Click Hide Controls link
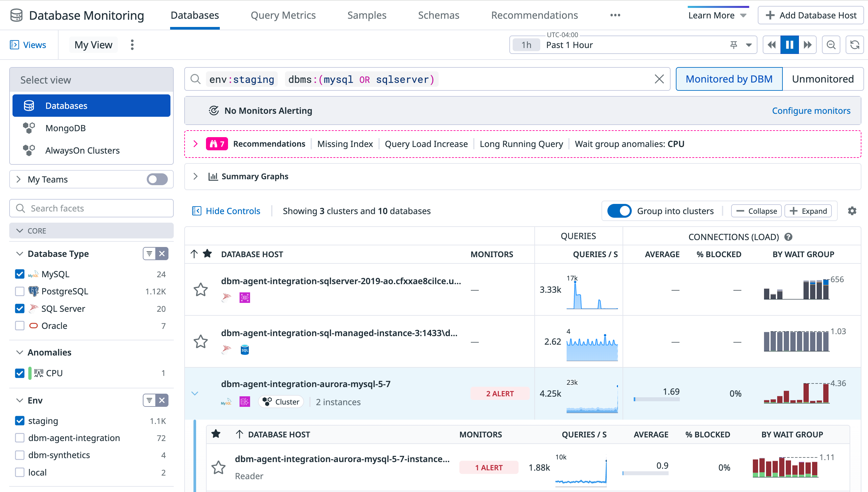Image resolution: width=868 pixels, height=492 pixels. click(226, 211)
